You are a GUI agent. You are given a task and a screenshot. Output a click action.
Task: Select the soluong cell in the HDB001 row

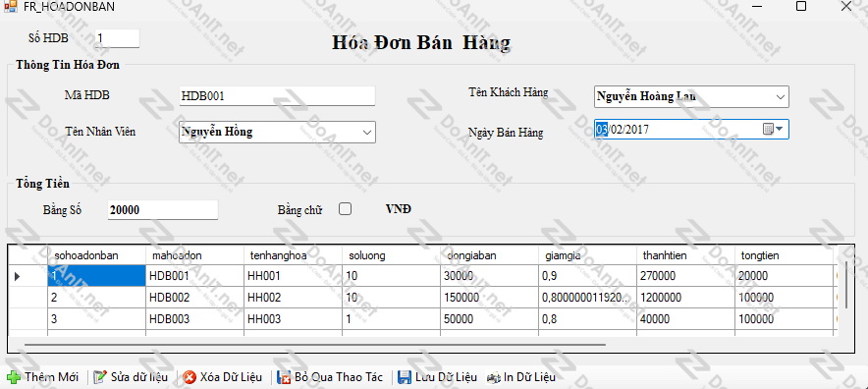392,275
